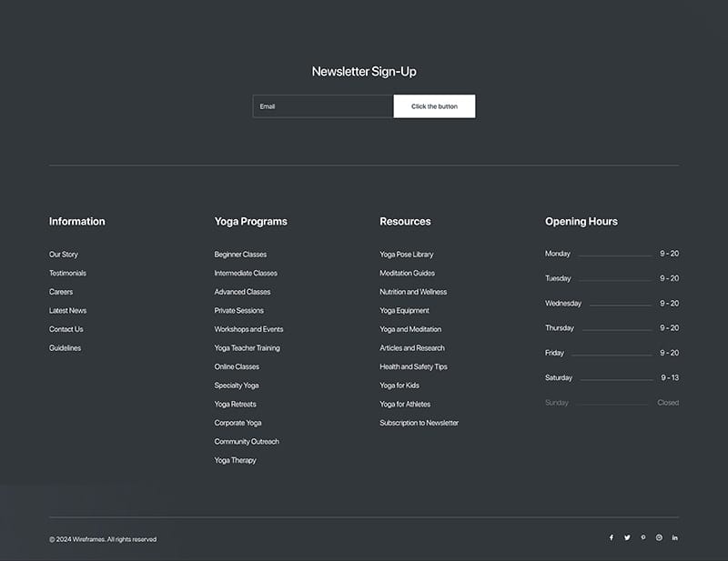Open the Our Story link
This screenshot has height=561, width=728.
click(x=64, y=255)
